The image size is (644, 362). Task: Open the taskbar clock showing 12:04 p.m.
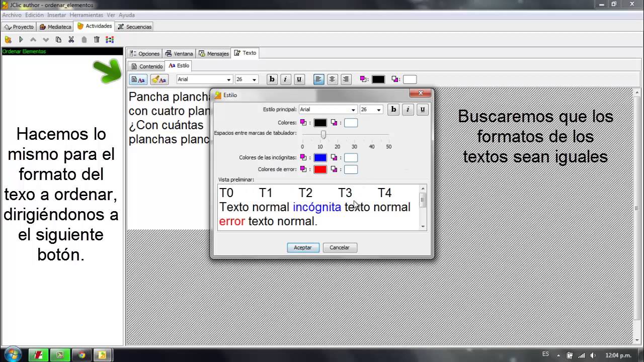pos(618,355)
